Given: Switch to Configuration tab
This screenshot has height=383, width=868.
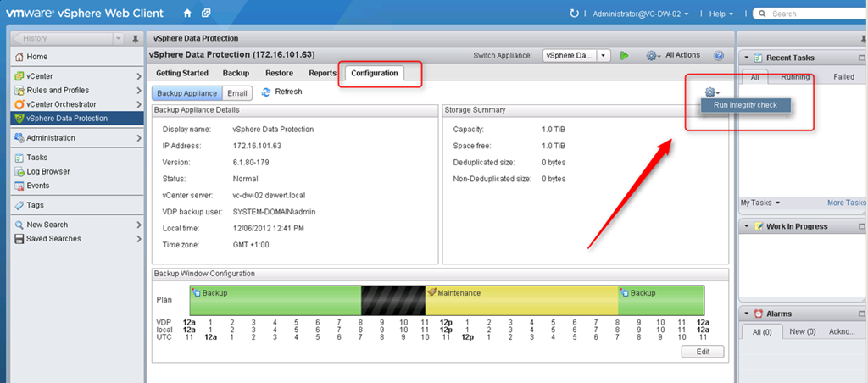Looking at the screenshot, I should (374, 73).
